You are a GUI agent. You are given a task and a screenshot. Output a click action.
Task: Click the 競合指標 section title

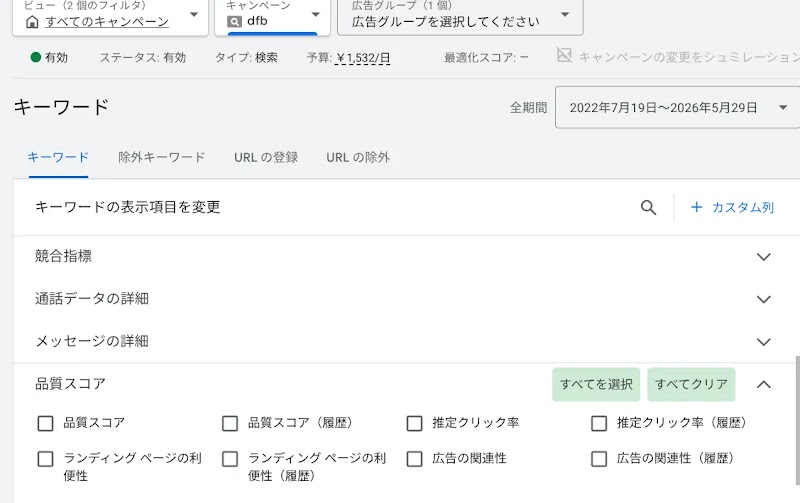coord(63,256)
